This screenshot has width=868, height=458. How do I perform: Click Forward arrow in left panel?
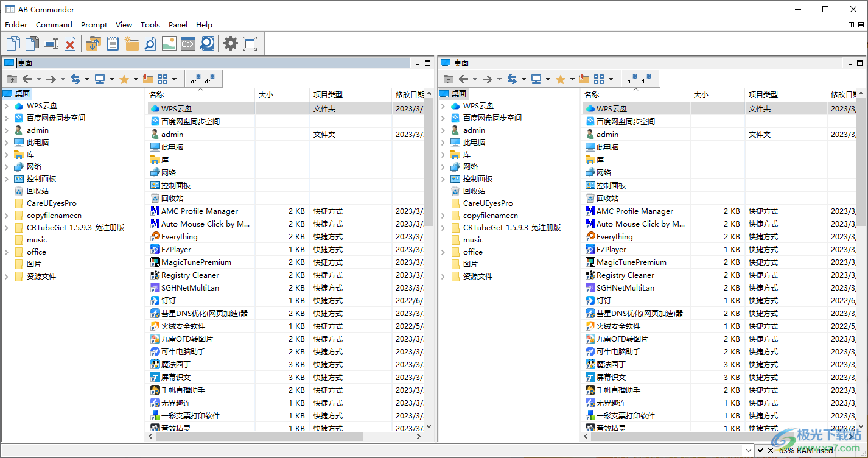click(x=51, y=79)
